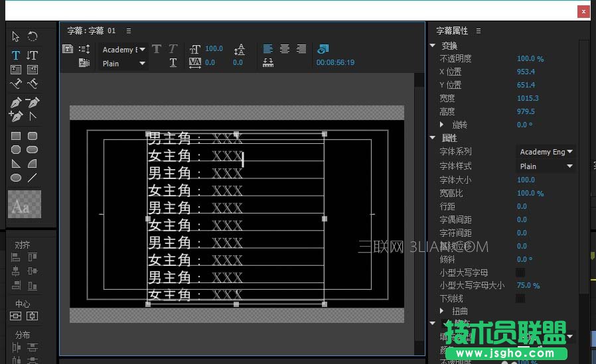This screenshot has width=596, height=364.
Task: Open the title Templates icon
Action: tap(84, 62)
